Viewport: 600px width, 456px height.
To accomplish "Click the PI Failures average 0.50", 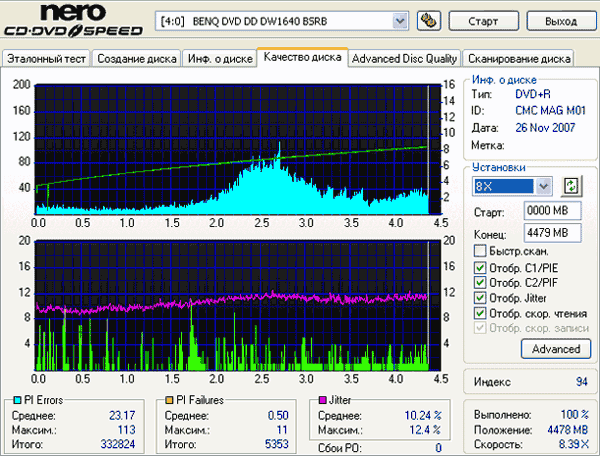I will click(x=278, y=415).
